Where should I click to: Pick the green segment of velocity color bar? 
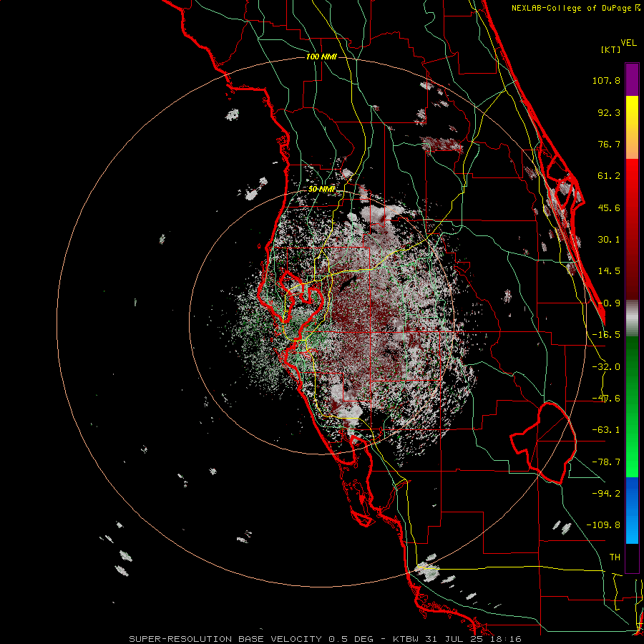632,406
